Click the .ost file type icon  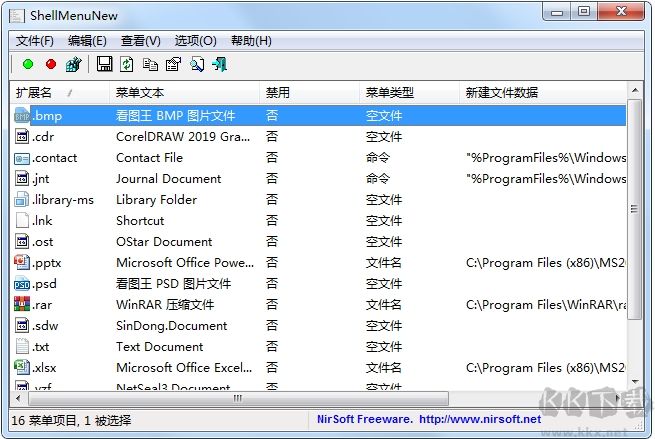[22, 241]
